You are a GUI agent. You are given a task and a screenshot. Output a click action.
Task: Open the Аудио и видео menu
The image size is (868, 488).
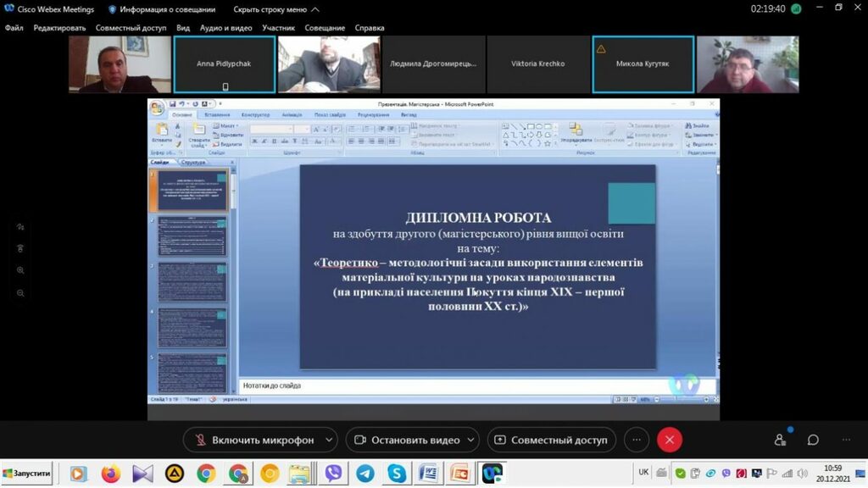coord(225,28)
